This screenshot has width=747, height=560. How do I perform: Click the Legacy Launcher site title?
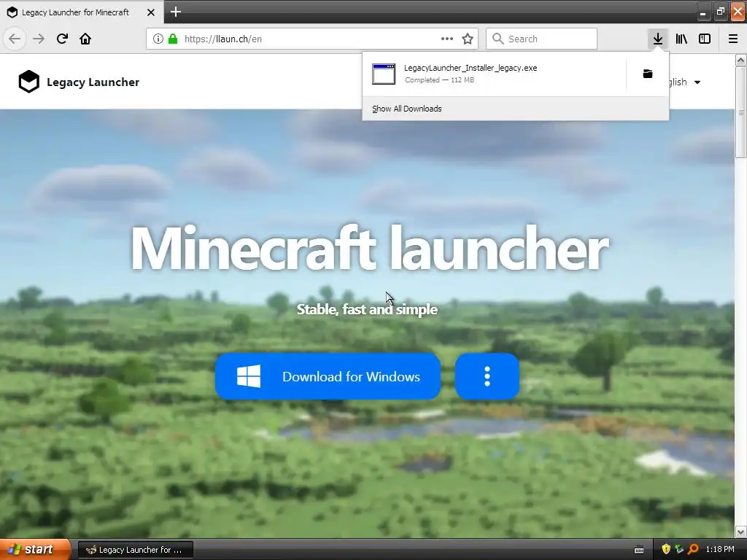(93, 82)
